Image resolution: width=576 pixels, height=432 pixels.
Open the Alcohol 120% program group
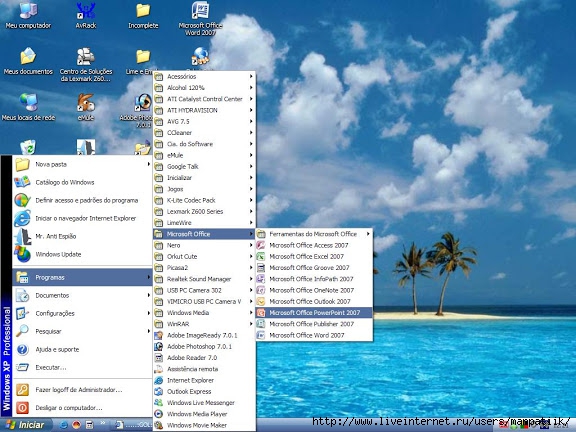click(x=204, y=88)
